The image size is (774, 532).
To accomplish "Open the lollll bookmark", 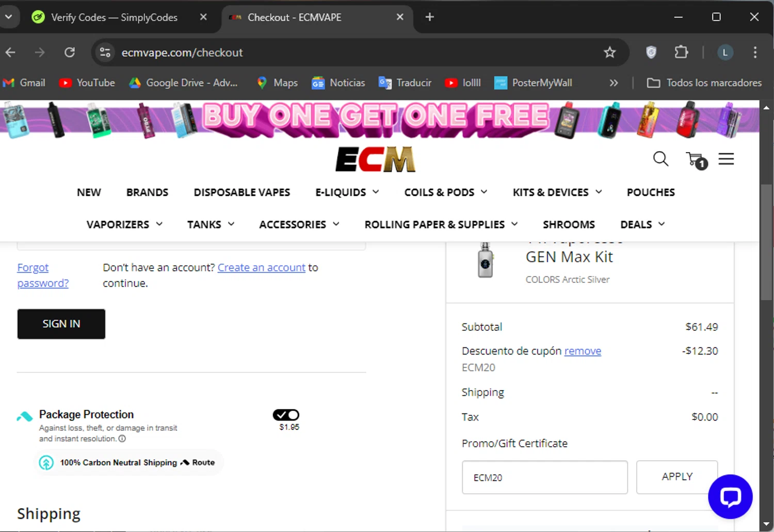I will 463,83.
